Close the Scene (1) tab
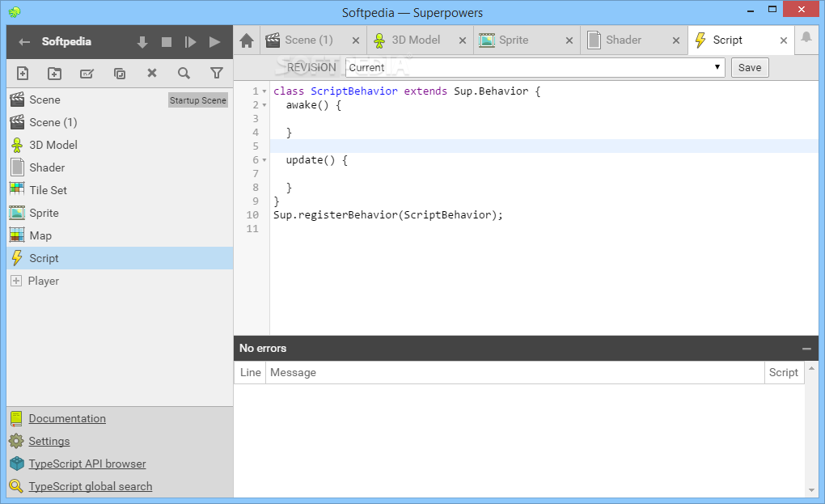This screenshot has width=825, height=504. click(x=356, y=40)
